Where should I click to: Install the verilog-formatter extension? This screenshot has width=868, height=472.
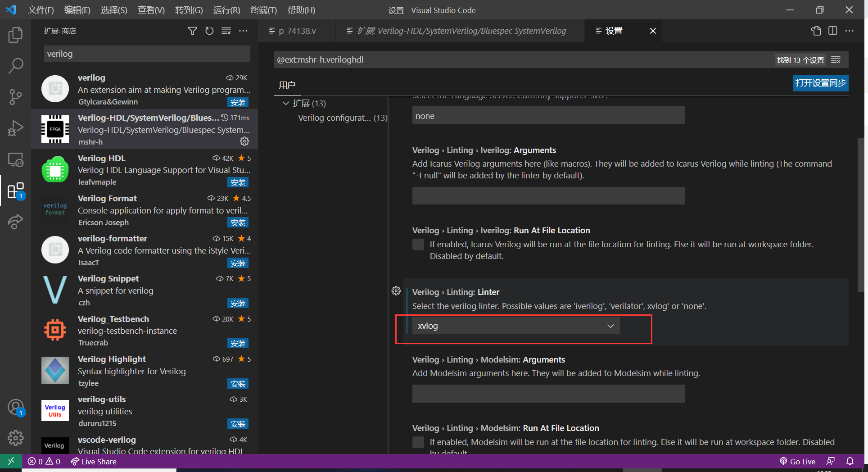coord(238,263)
